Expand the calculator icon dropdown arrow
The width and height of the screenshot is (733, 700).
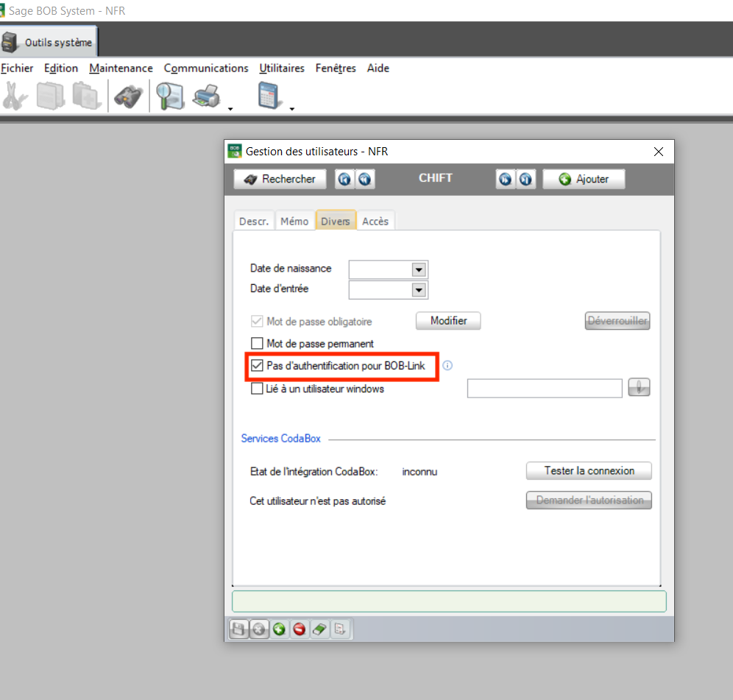pos(292,108)
